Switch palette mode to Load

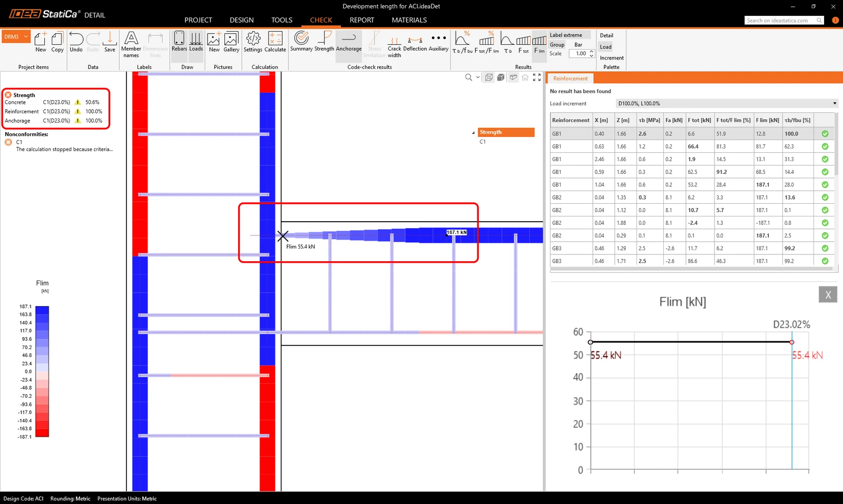pyautogui.click(x=606, y=47)
